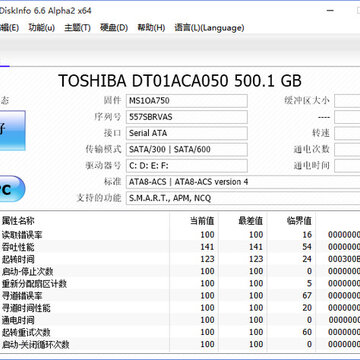Click the features field S.M.A.R.T., APM, NCQ
Screen dimensions: 360x360
click(x=243, y=198)
